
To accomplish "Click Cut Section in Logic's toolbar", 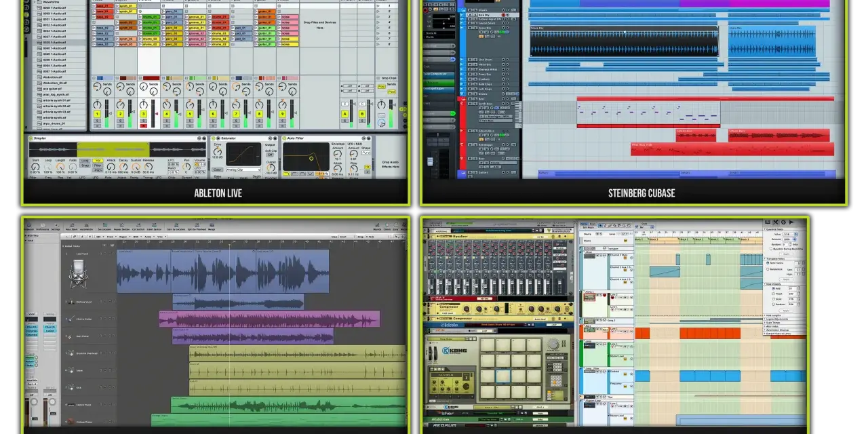I will pyautogui.click(x=138, y=226).
